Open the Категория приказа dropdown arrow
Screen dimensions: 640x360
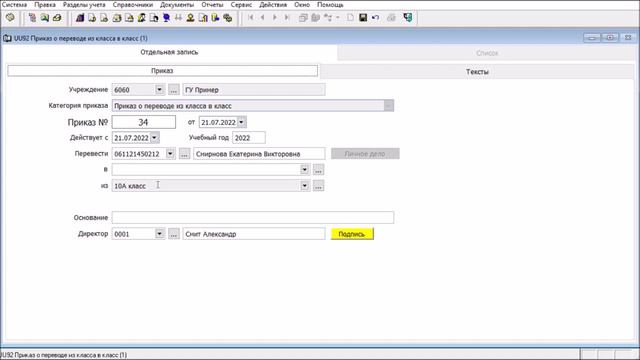388,106
